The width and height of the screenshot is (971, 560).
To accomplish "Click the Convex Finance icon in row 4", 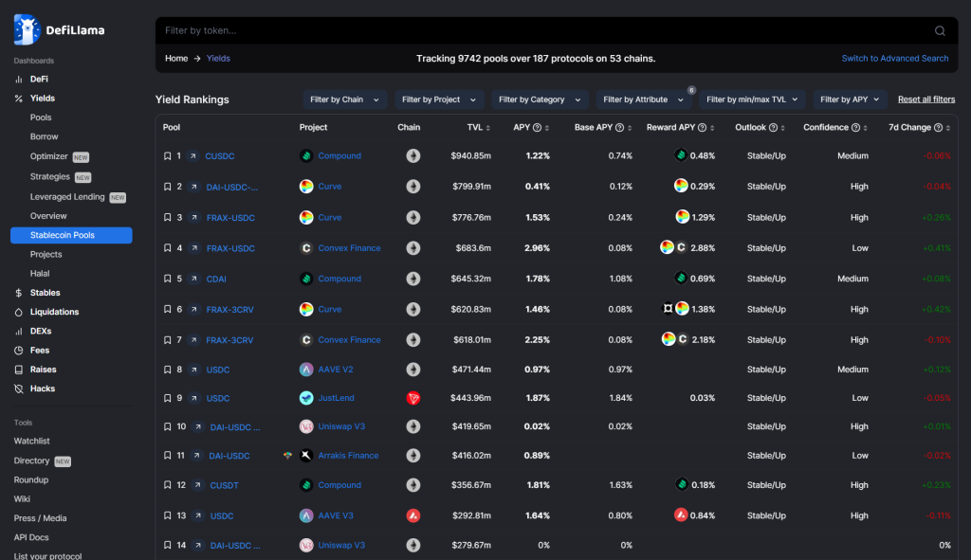I will coord(306,248).
